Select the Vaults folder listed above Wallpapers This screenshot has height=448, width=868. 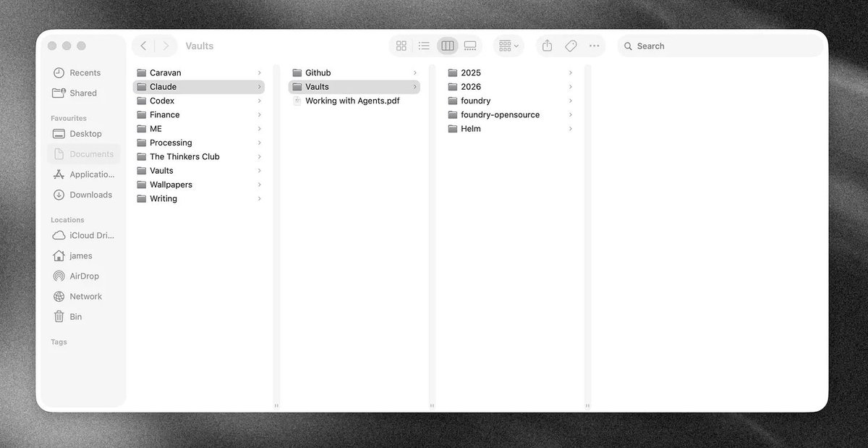pos(199,171)
